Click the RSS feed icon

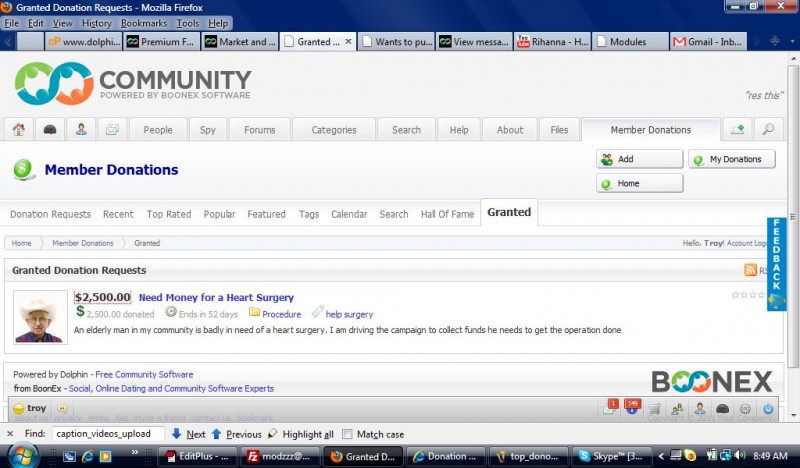click(x=750, y=270)
